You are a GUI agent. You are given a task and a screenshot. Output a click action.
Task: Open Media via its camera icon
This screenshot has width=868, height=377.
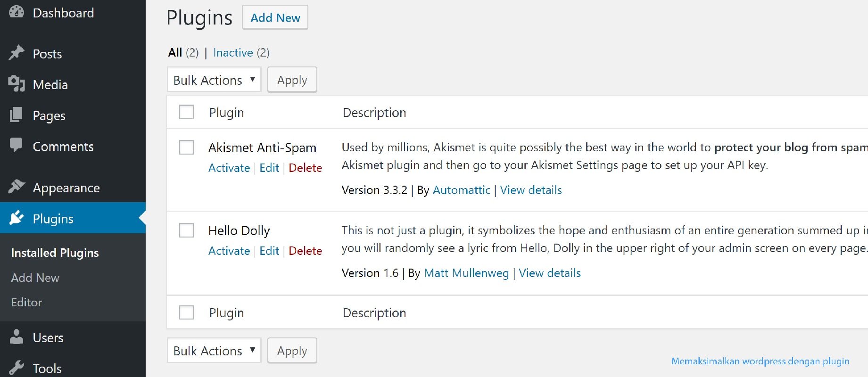click(x=17, y=84)
